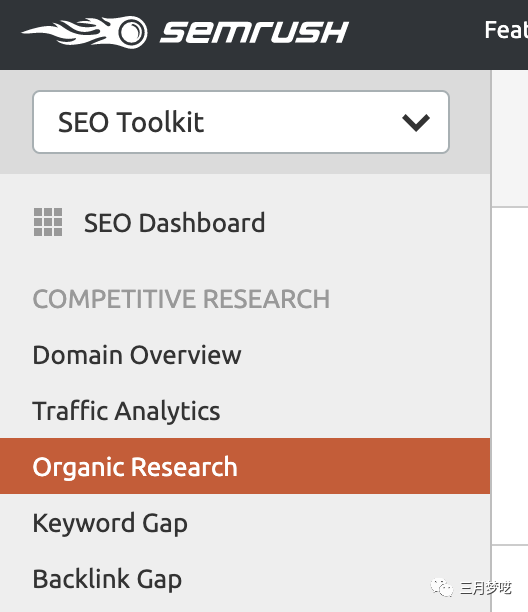Click the white content panel on the right
Image resolution: width=528 pixels, height=612 pixels.
(x=510, y=375)
